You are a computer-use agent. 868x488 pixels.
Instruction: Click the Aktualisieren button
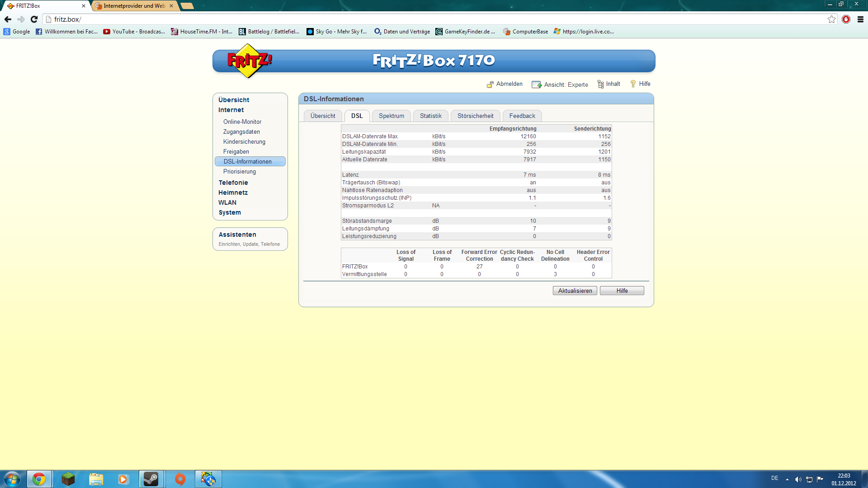[575, 291]
